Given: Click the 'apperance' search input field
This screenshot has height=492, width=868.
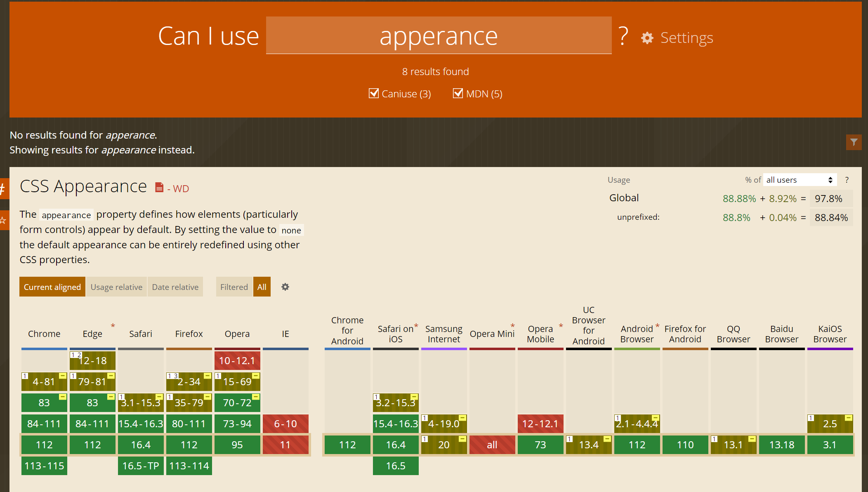Looking at the screenshot, I should tap(439, 36).
